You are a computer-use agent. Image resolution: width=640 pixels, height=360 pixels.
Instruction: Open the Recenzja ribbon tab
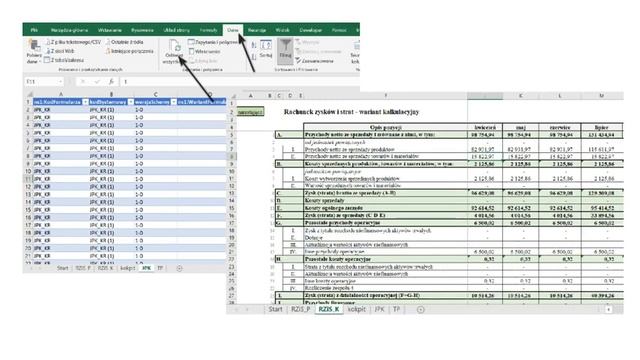[257, 30]
